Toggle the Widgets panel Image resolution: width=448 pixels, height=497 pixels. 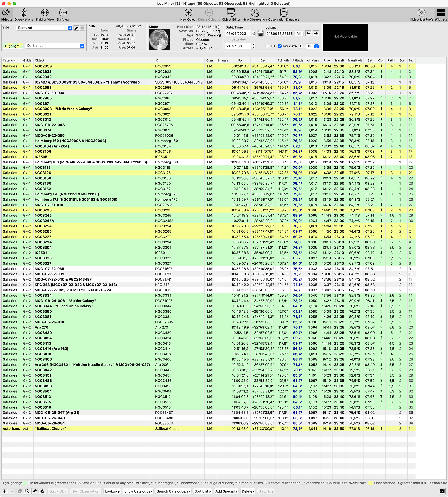pos(441,15)
